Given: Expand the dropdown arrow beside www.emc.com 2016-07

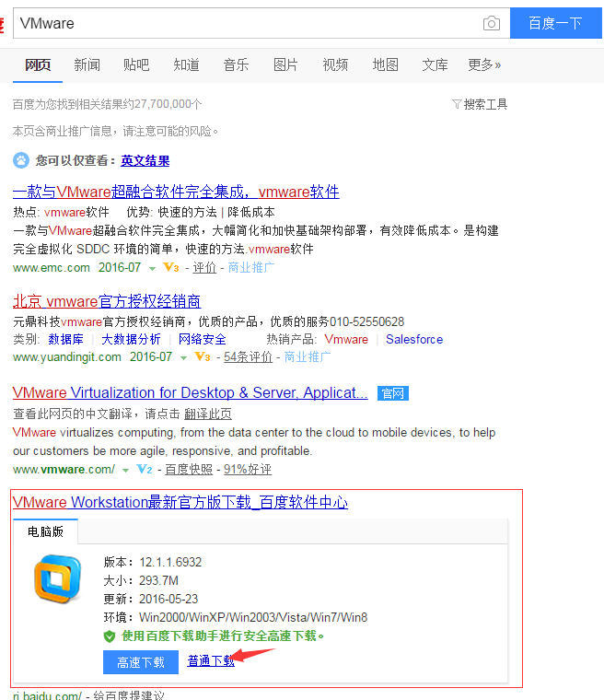Looking at the screenshot, I should coord(152,269).
